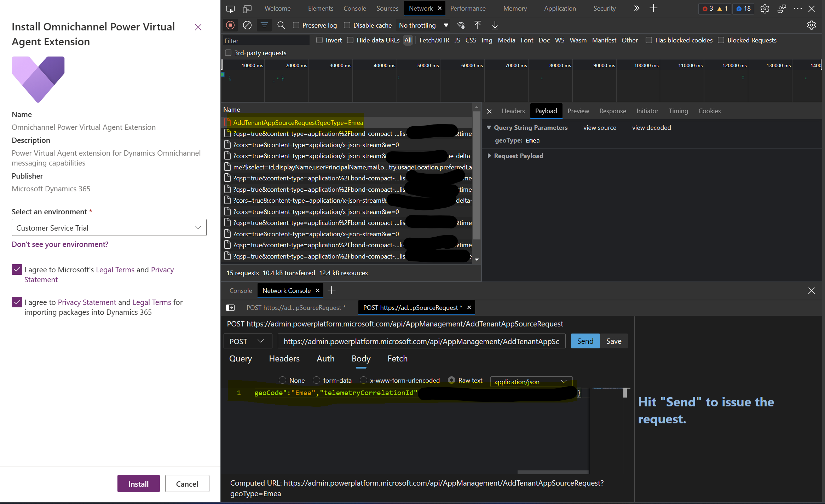Screen dimensions: 825x504
Task: Click the Install button on extension panel
Action: (138, 484)
